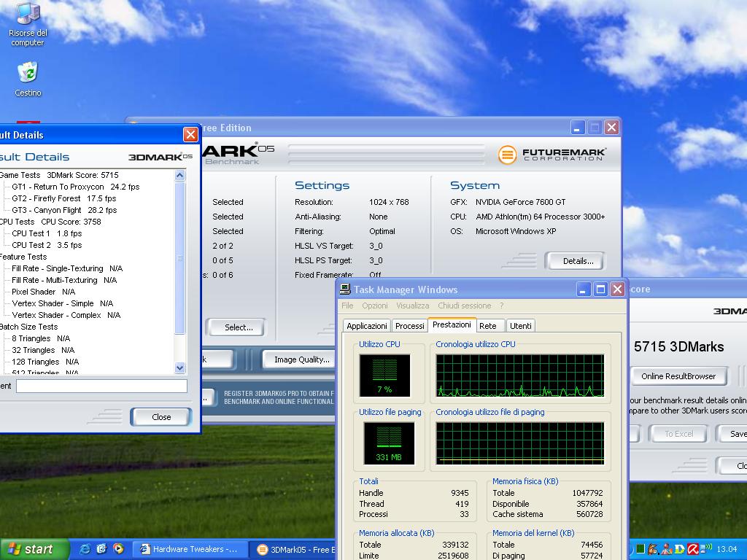Click the white D tray icon
747x560 pixels.
point(679,549)
